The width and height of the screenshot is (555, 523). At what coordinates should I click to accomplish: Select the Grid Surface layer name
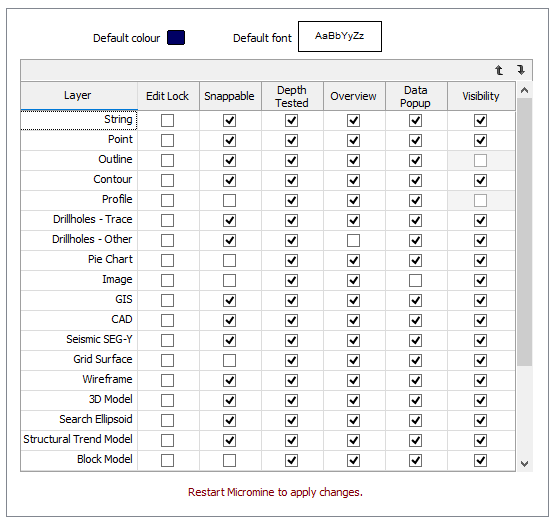(79, 361)
